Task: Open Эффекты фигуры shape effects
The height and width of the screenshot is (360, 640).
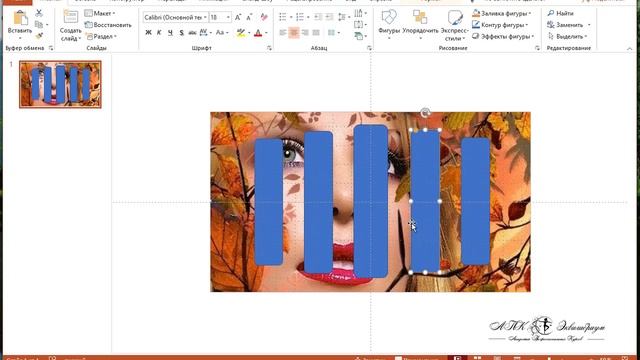Action: [x=503, y=36]
